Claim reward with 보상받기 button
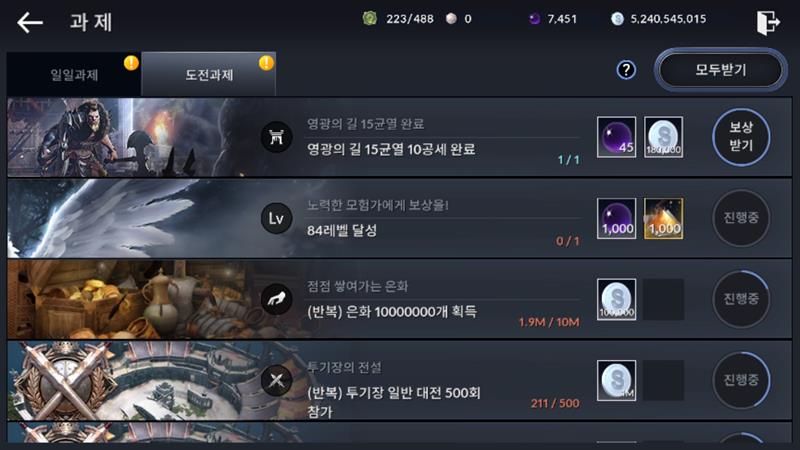 [741, 137]
